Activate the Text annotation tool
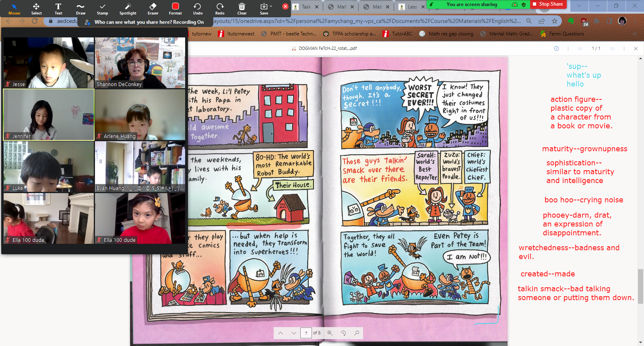The height and width of the screenshot is (346, 644). (x=58, y=8)
